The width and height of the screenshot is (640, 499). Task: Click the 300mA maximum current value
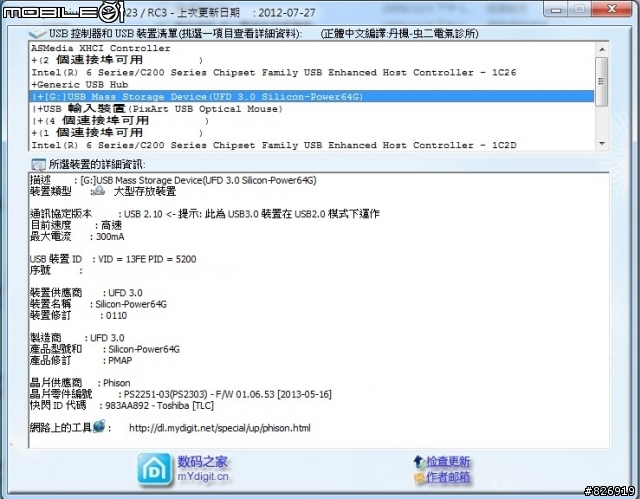pyautogui.click(x=110, y=237)
